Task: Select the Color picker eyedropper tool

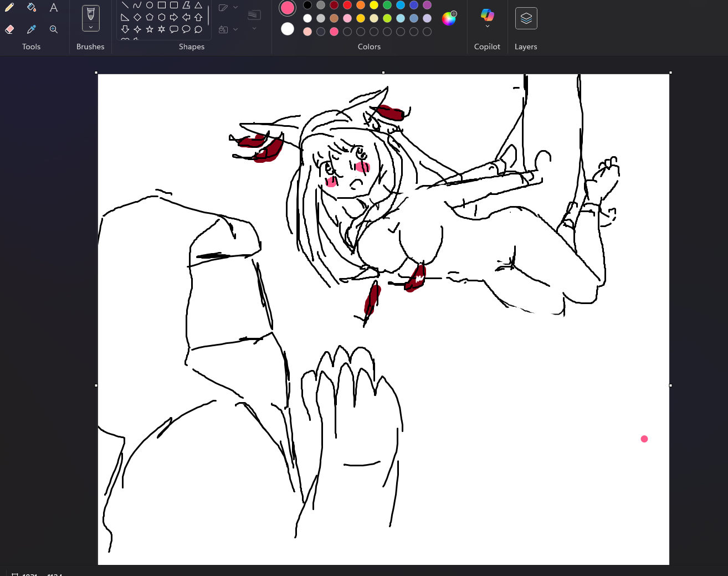Action: click(32, 29)
